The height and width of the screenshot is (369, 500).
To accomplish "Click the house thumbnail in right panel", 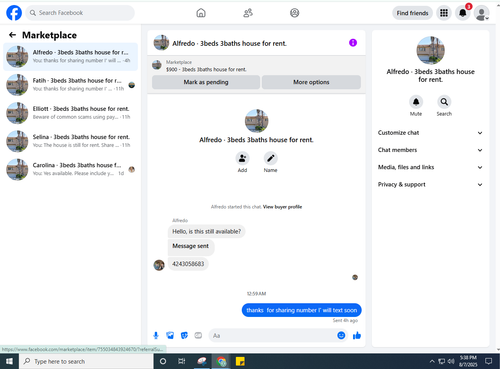I will click(x=430, y=50).
